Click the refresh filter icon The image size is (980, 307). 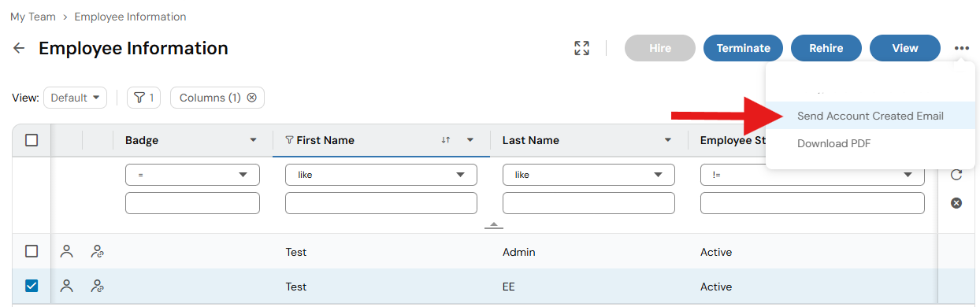point(956,175)
